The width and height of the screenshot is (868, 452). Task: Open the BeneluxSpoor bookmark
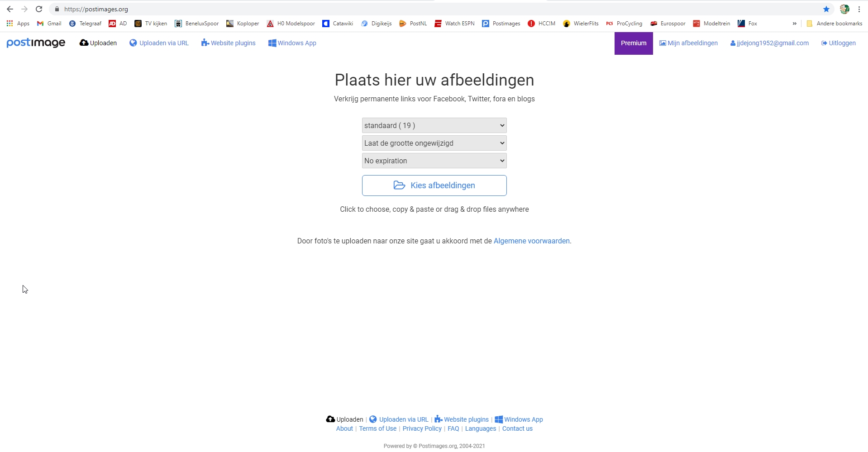pyautogui.click(x=196, y=24)
